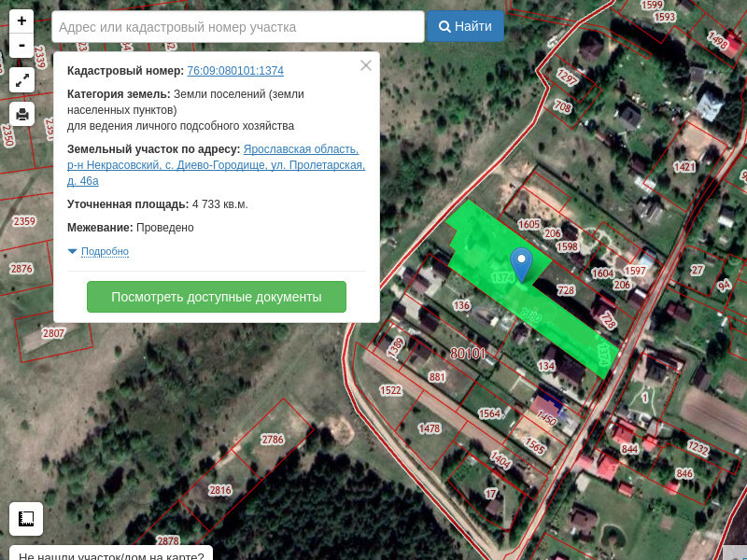Select parcel 1478 on the map
Image resolution: width=747 pixels, height=560 pixels.
pyautogui.click(x=429, y=428)
